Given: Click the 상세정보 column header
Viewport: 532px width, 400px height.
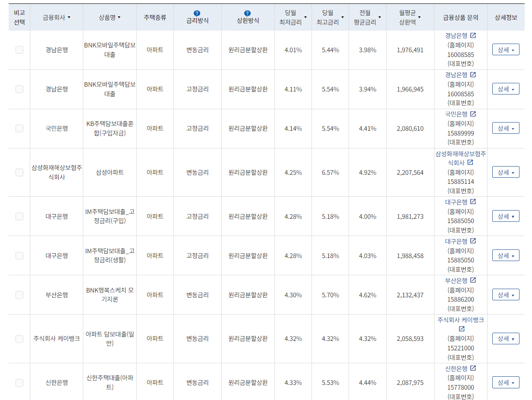Looking at the screenshot, I should 506,18.
